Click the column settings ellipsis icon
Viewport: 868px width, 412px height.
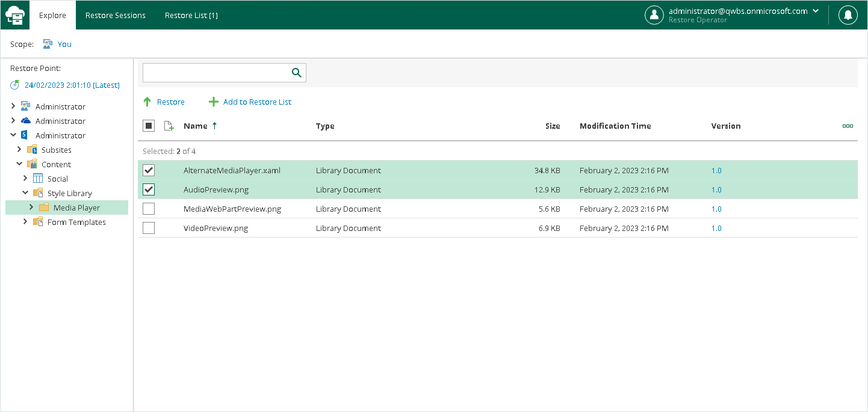pos(848,126)
